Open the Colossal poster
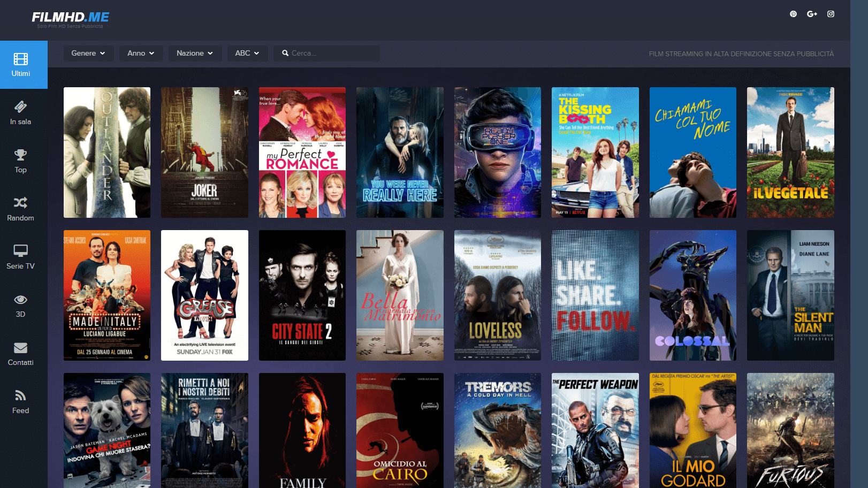 tap(693, 295)
